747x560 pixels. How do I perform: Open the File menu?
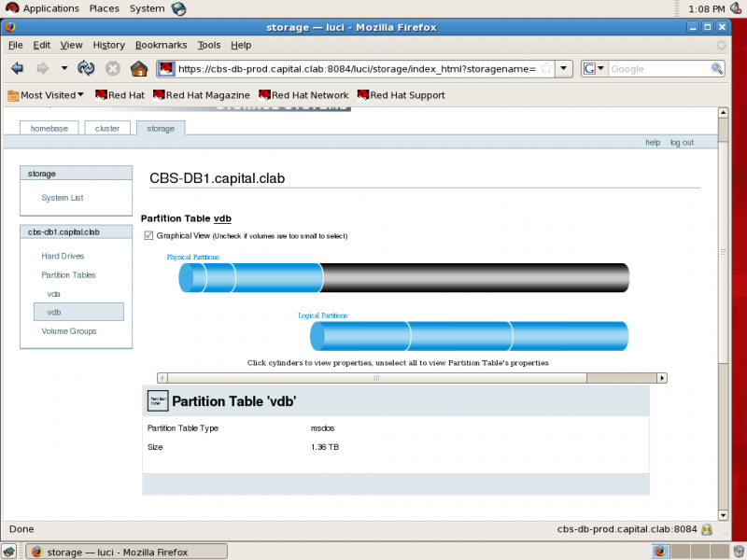(15, 45)
